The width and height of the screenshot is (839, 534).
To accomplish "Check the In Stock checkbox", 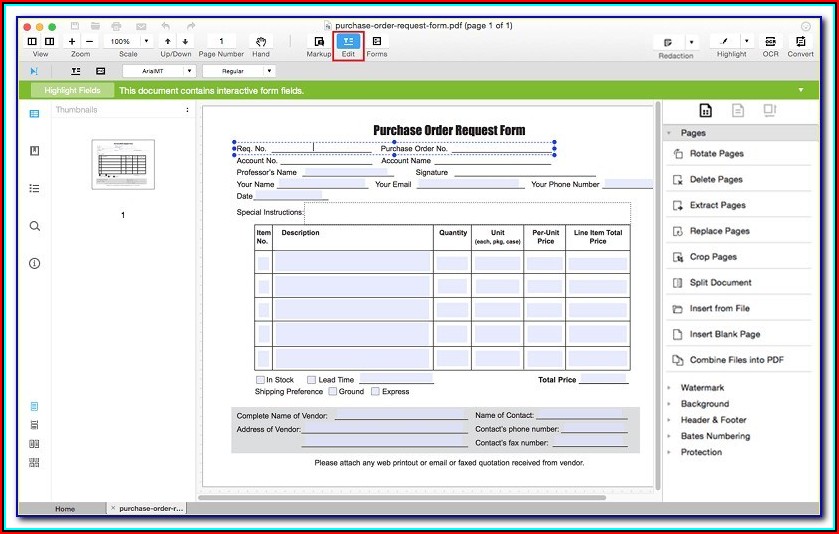I will 260,380.
